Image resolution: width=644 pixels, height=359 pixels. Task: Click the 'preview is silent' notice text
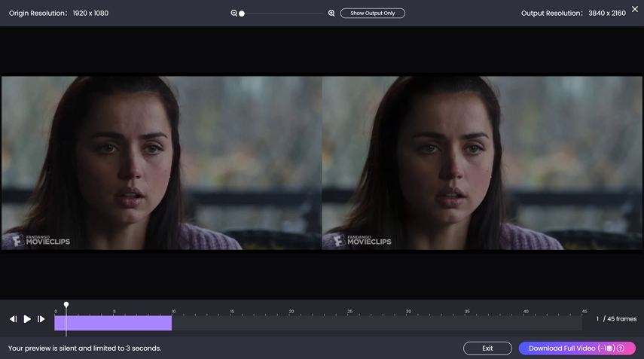tap(84, 348)
